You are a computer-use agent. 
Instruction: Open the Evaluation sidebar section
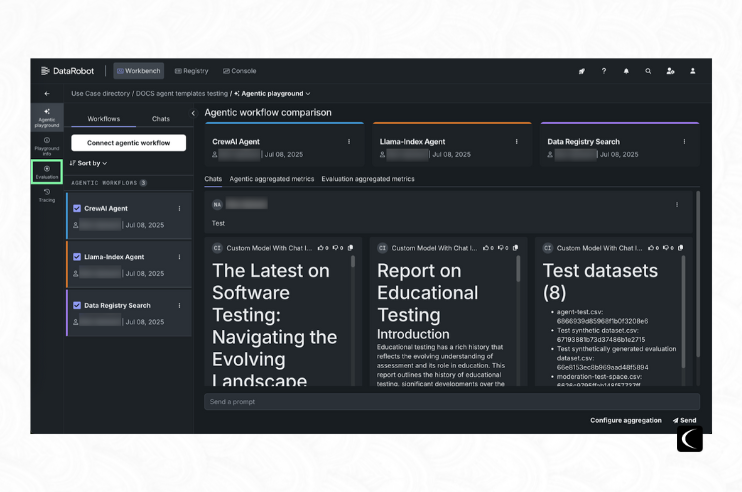click(47, 172)
